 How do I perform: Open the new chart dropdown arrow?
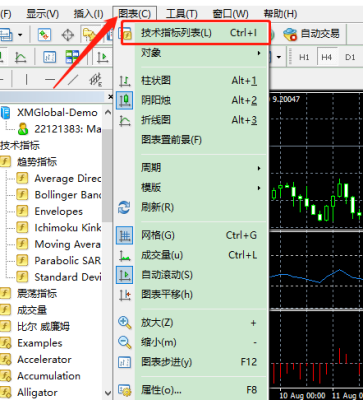(x=20, y=34)
